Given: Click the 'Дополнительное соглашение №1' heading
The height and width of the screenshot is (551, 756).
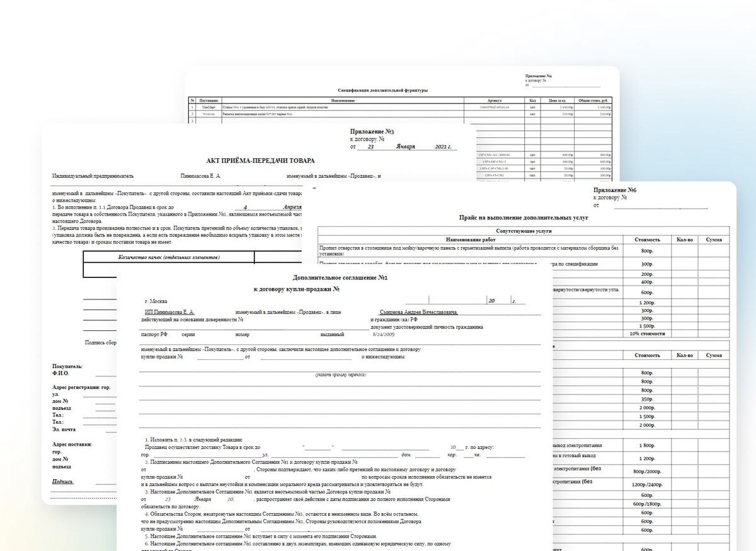Looking at the screenshot, I should click(340, 278).
